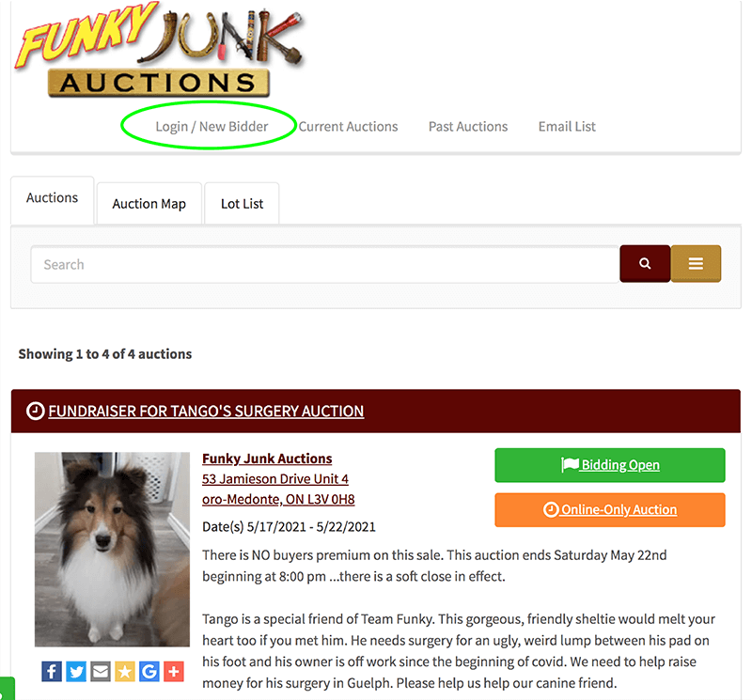
Task: Click into the Search input field
Action: (325, 264)
